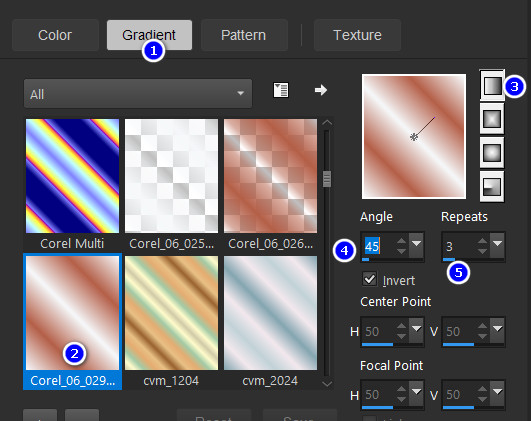531x421 pixels.
Task: Increase the Angle value by one step
Action: (x=402, y=241)
